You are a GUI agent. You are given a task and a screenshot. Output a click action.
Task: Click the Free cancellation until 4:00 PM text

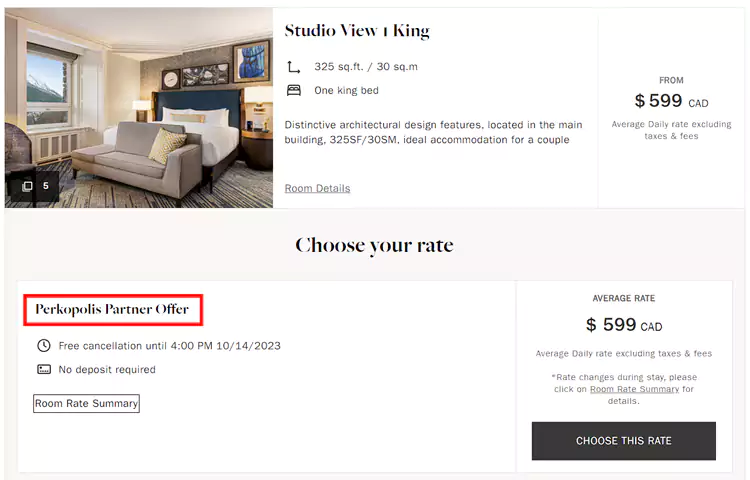169,346
